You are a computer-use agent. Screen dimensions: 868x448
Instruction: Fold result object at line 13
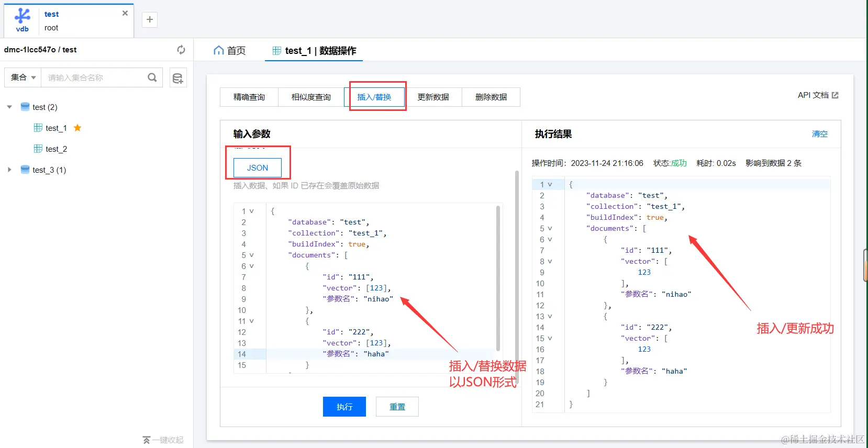click(x=550, y=317)
